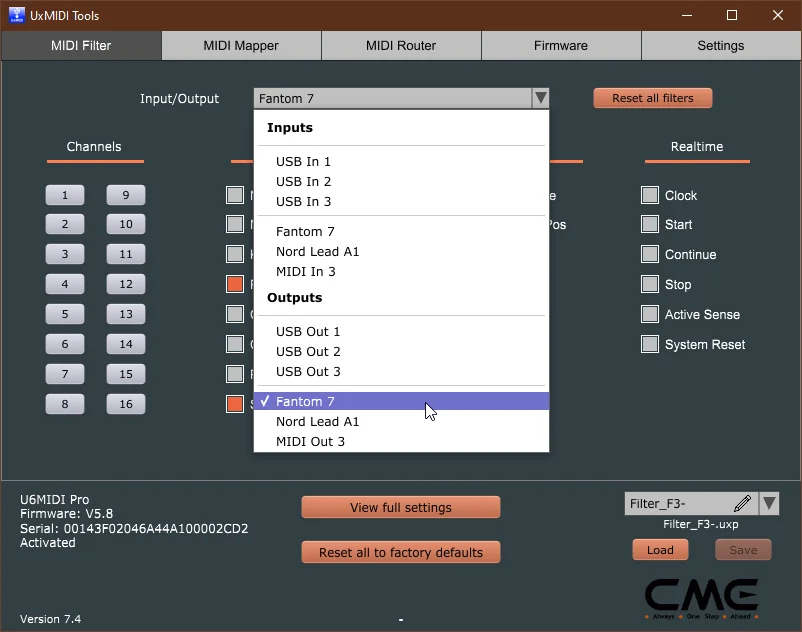The width and height of the screenshot is (802, 632).
Task: Select "USB In 1" from the input list
Action: pos(303,161)
